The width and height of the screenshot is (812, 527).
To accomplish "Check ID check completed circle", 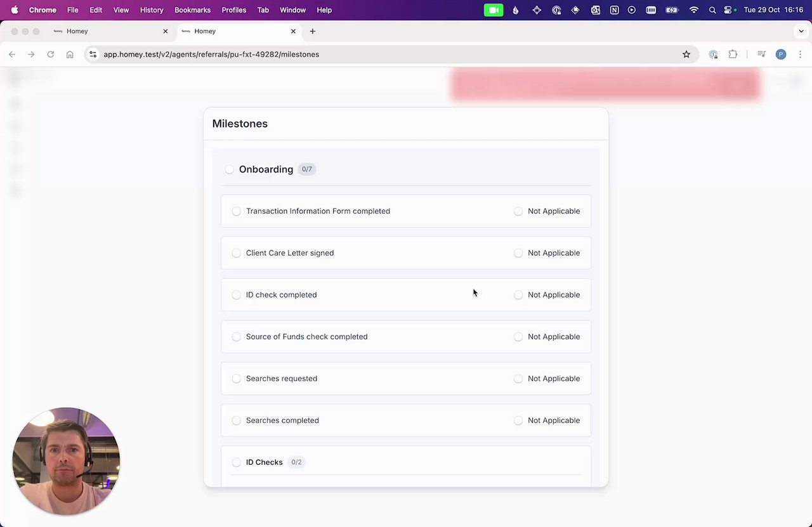I will click(x=237, y=295).
